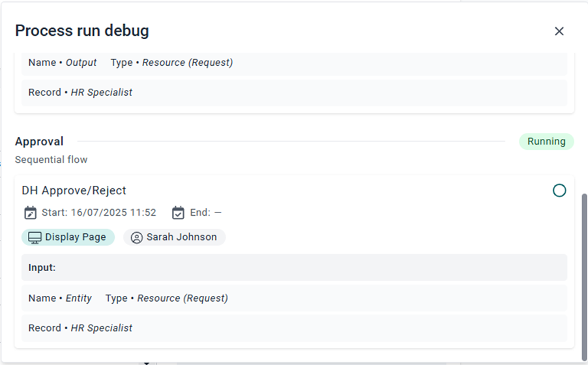Click the Sarah Johnson user avatar icon
The height and width of the screenshot is (365, 588).
137,237
